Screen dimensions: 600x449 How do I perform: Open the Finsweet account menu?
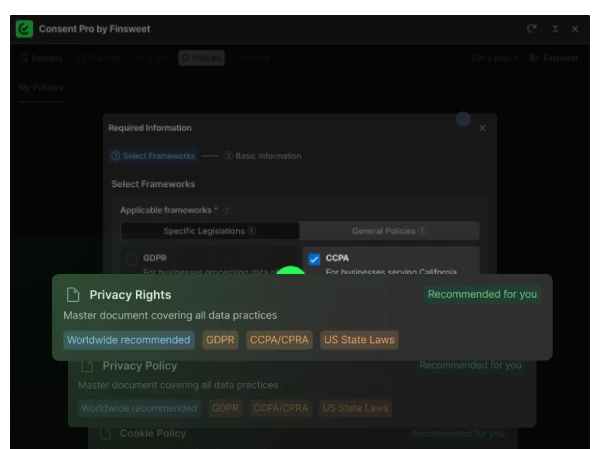[554, 58]
